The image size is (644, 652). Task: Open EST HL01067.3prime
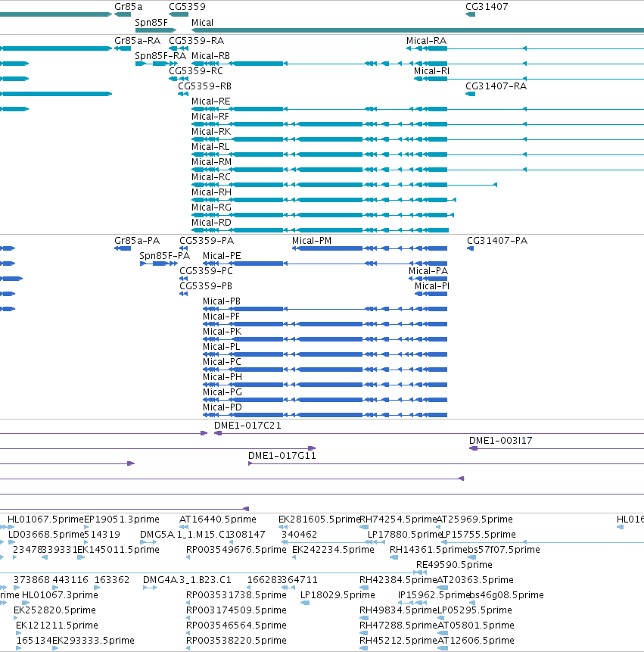(x=60, y=595)
